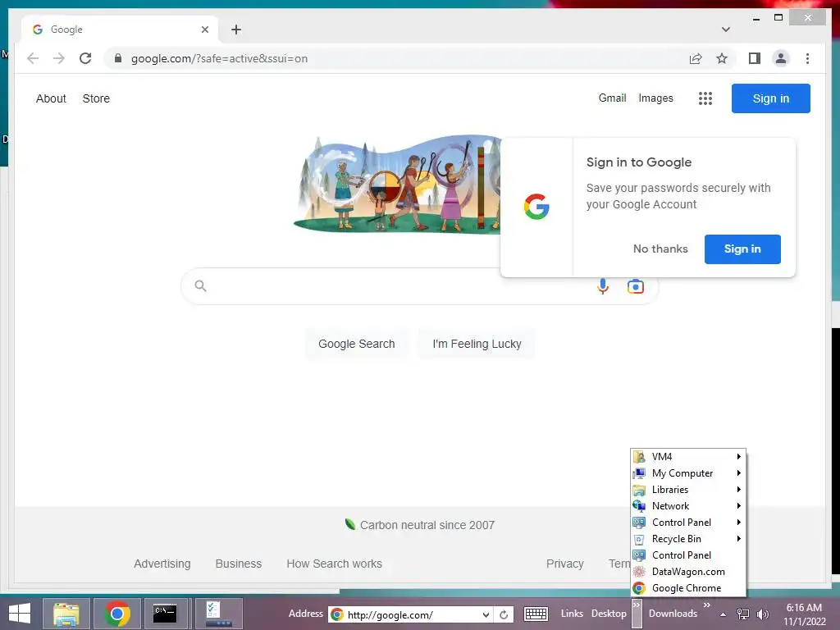The image size is (840, 630).
Task: Open the Advertising footer link
Action: click(162, 564)
